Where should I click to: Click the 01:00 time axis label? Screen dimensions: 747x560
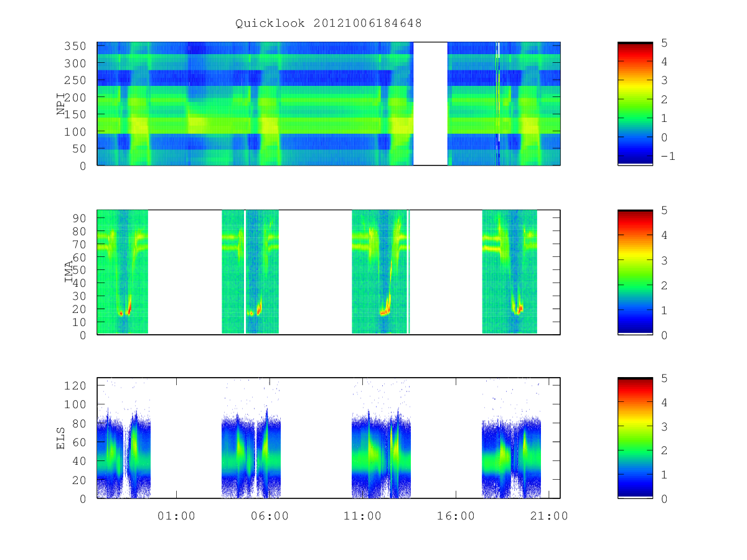pyautogui.click(x=177, y=516)
